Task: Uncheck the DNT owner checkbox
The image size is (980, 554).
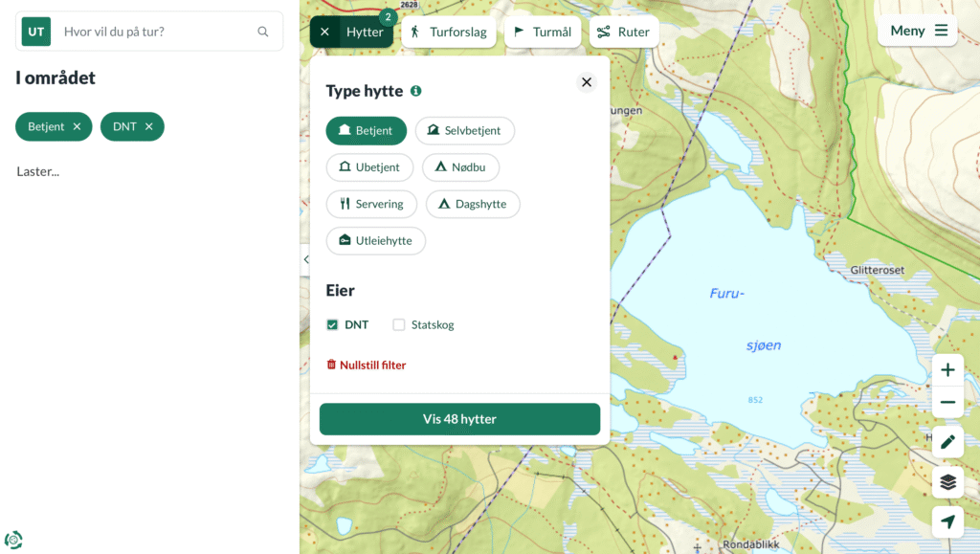Action: coord(332,324)
